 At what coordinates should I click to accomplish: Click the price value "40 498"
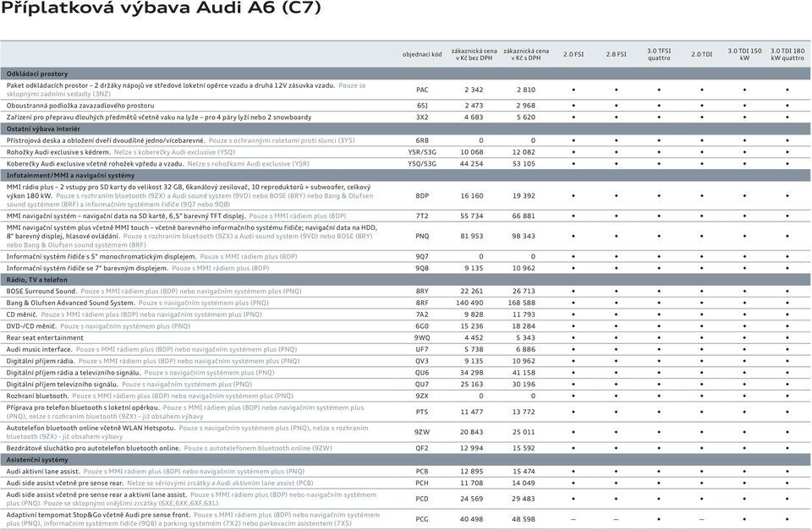pos(472,519)
